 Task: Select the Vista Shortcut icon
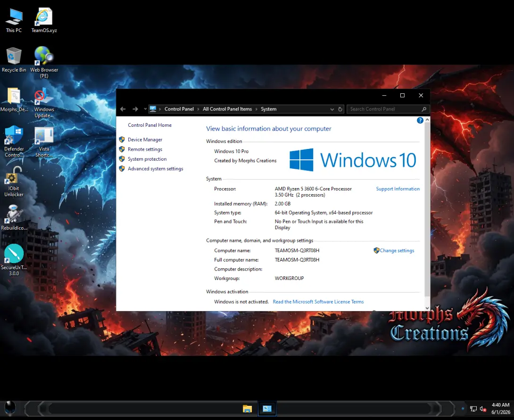(x=44, y=142)
